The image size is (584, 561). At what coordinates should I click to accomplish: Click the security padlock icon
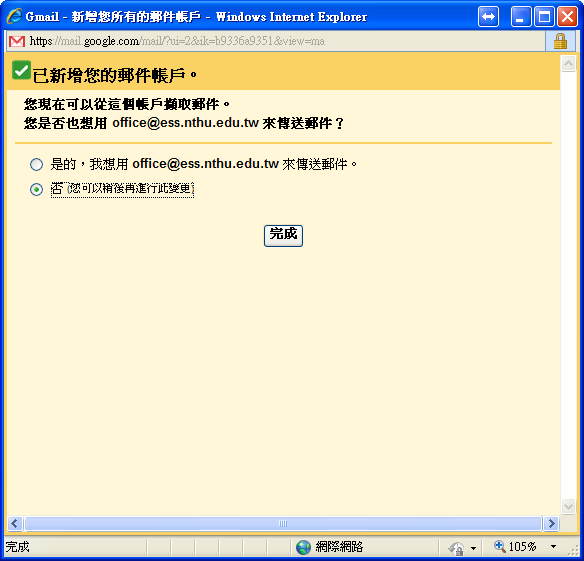click(560, 41)
